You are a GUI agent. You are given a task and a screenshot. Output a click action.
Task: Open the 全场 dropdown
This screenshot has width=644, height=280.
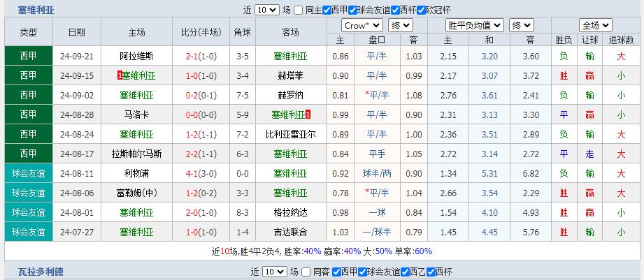point(596,25)
